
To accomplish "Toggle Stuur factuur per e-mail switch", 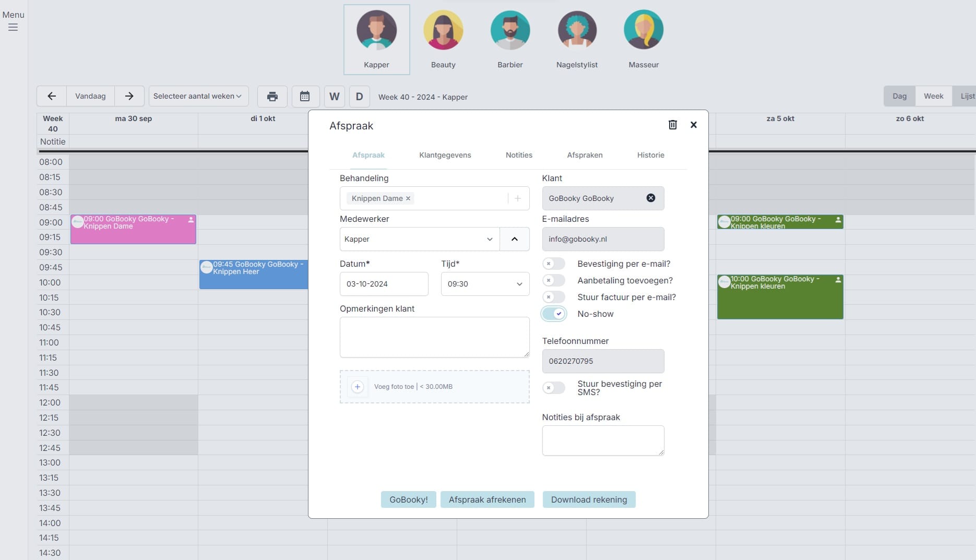I will 554,297.
